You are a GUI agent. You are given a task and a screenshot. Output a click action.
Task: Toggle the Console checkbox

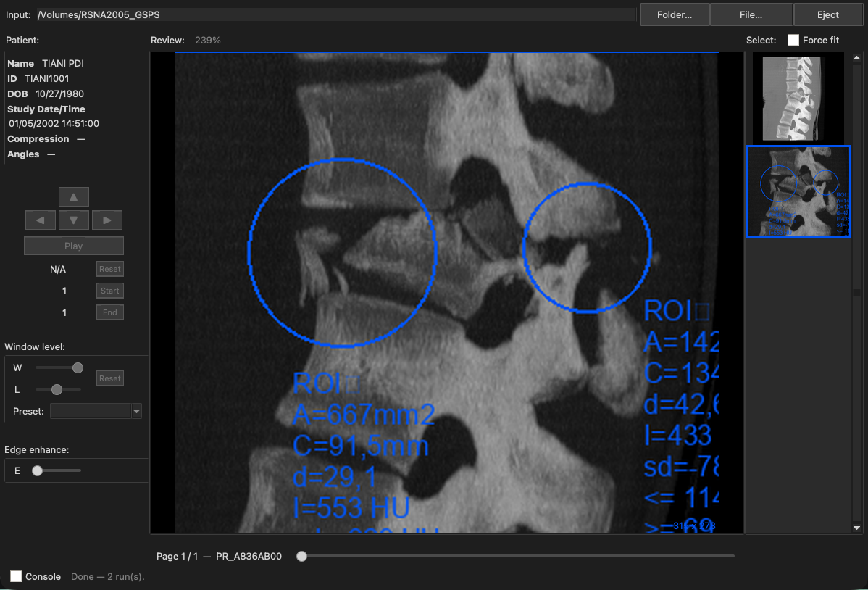click(16, 576)
